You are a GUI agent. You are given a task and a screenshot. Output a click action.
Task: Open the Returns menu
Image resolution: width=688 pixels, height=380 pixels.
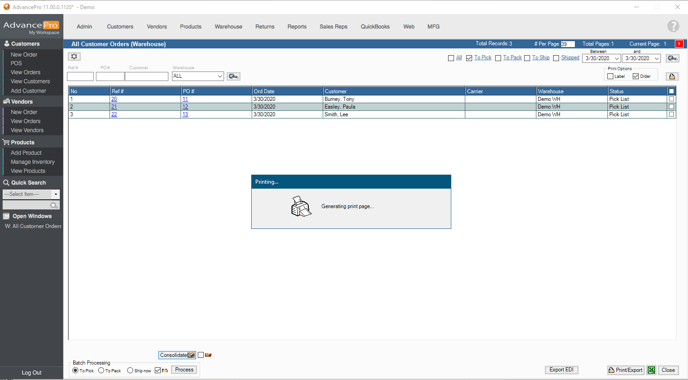point(265,27)
